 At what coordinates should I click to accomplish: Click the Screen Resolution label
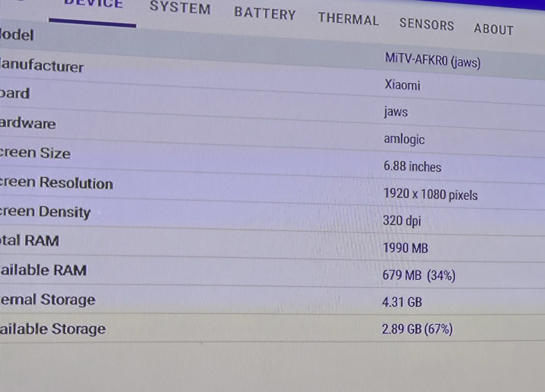56,183
